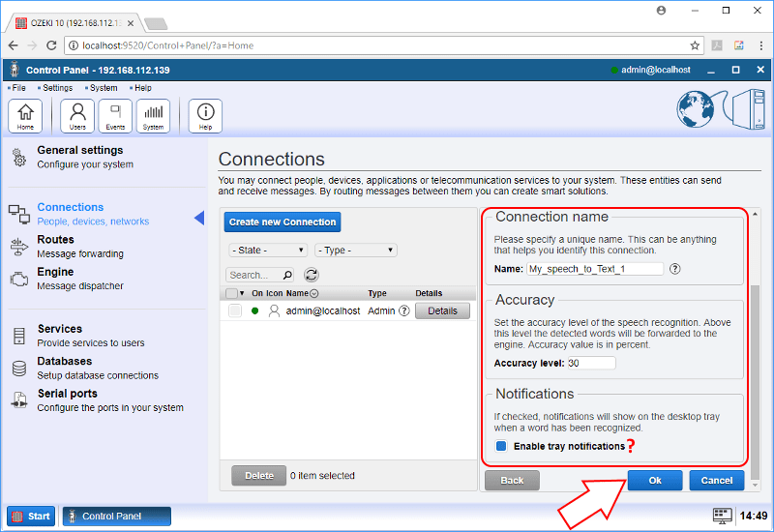Viewport: 774px width, 532px height.
Task: Open the File menu
Action: point(18,88)
